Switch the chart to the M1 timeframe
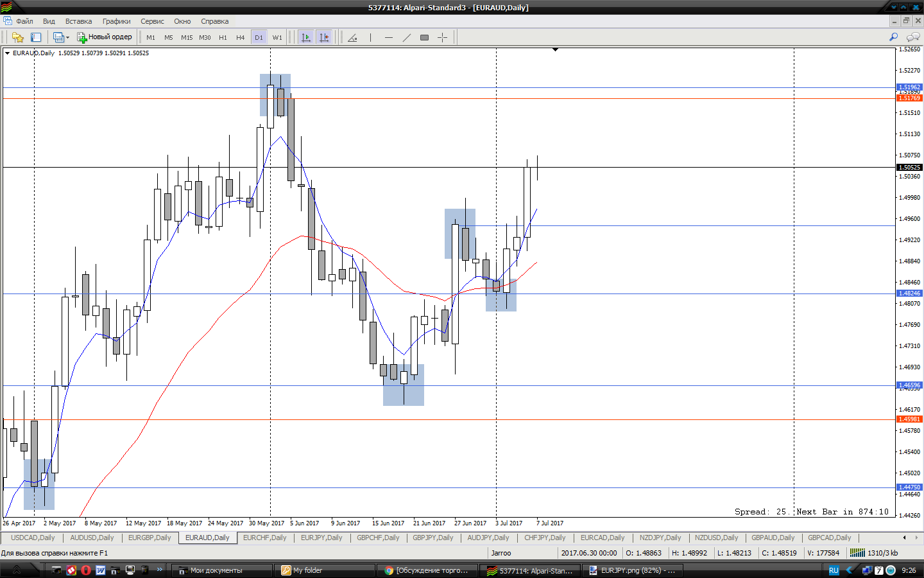 (151, 37)
